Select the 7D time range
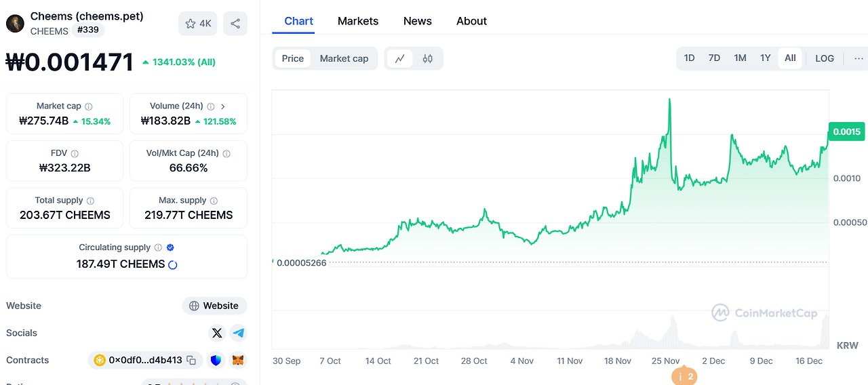The width and height of the screenshot is (868, 385). coord(714,58)
